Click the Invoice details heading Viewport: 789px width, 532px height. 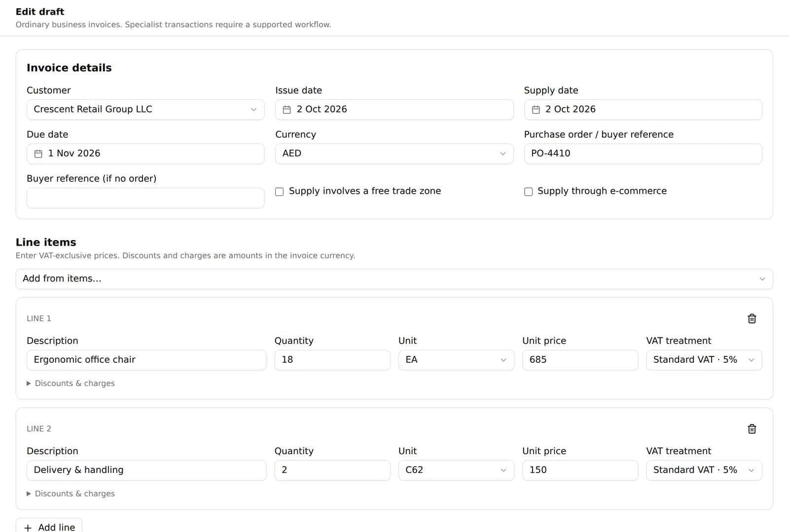(69, 68)
